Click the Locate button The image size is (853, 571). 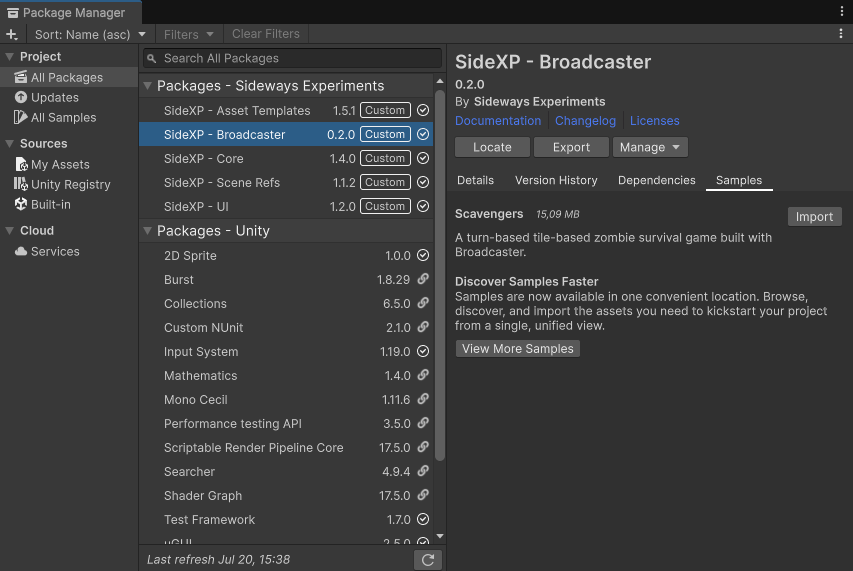coord(492,147)
